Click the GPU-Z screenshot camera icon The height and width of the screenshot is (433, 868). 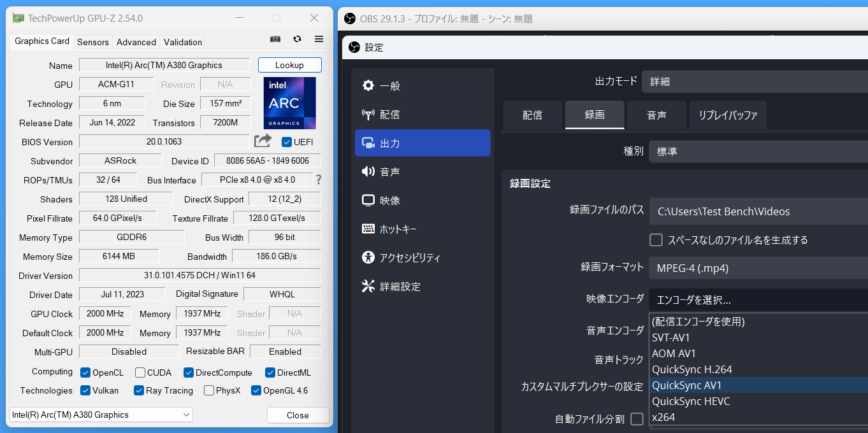click(x=275, y=39)
